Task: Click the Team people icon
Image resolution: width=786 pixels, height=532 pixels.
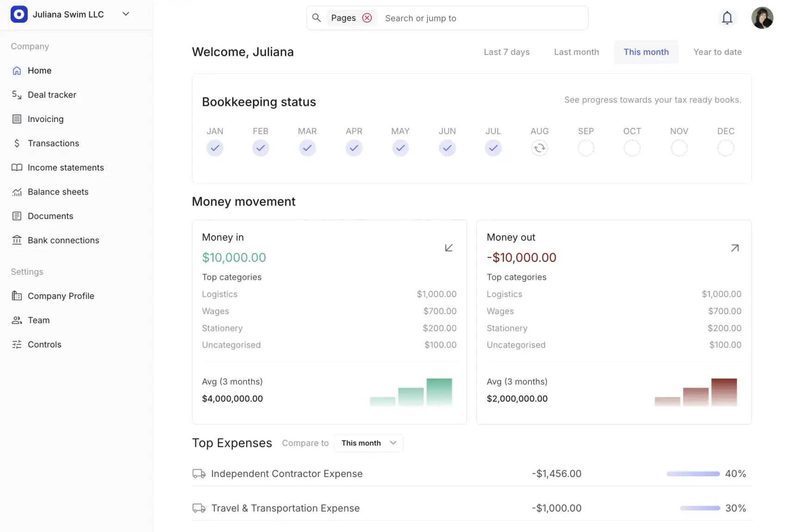Action: pyautogui.click(x=17, y=320)
